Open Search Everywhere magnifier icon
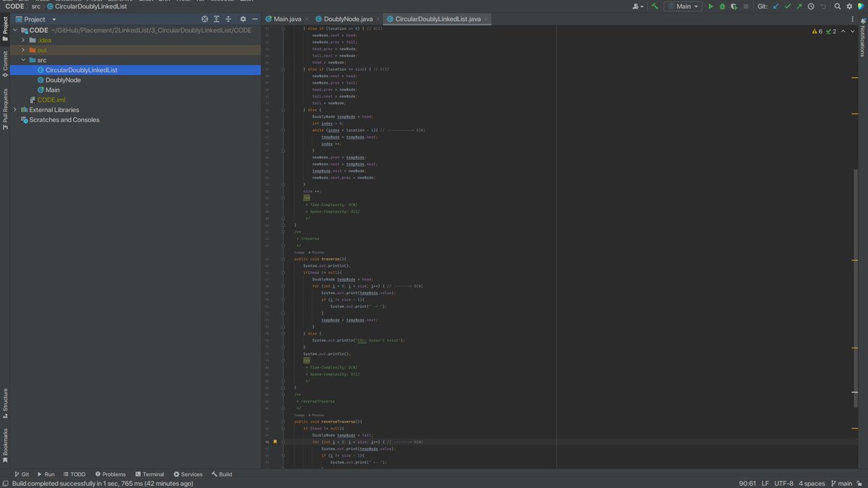The image size is (868, 488). (x=838, y=6)
